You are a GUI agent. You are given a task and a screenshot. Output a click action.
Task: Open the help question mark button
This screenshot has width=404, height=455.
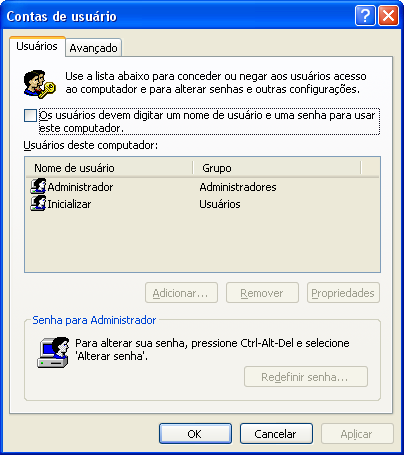coord(365,15)
